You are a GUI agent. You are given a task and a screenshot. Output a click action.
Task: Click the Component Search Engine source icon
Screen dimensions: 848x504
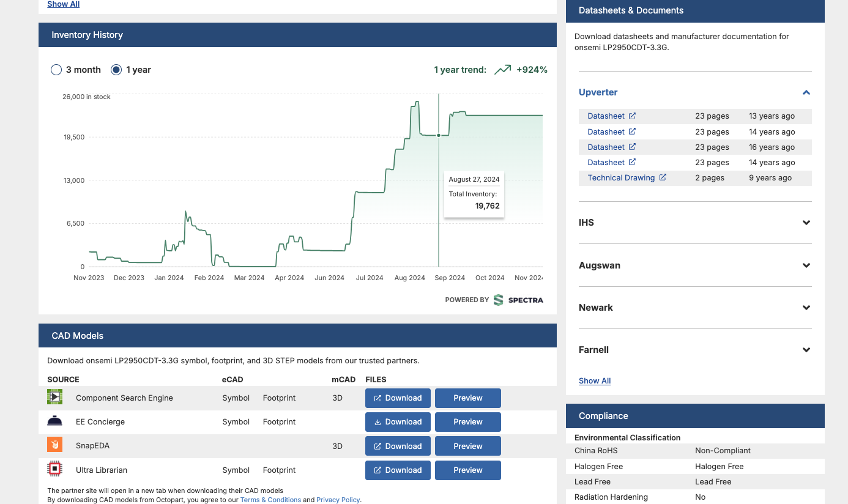point(54,397)
